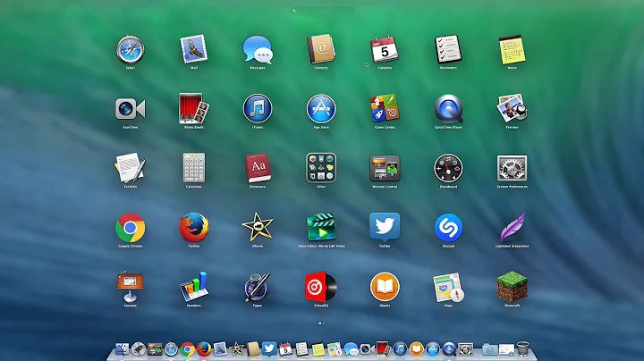
Task: Click the Launchpad rocket icon in the Dock
Action: [x=139, y=349]
